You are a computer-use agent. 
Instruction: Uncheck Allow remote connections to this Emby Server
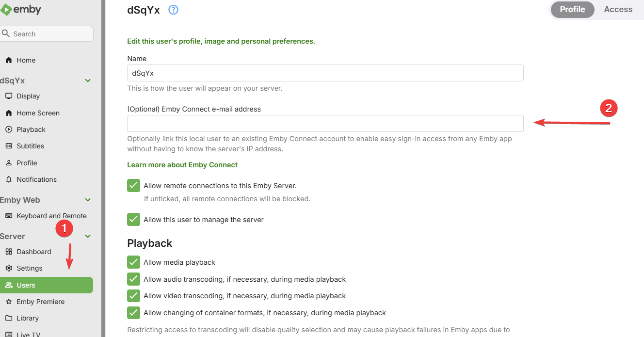pos(133,186)
